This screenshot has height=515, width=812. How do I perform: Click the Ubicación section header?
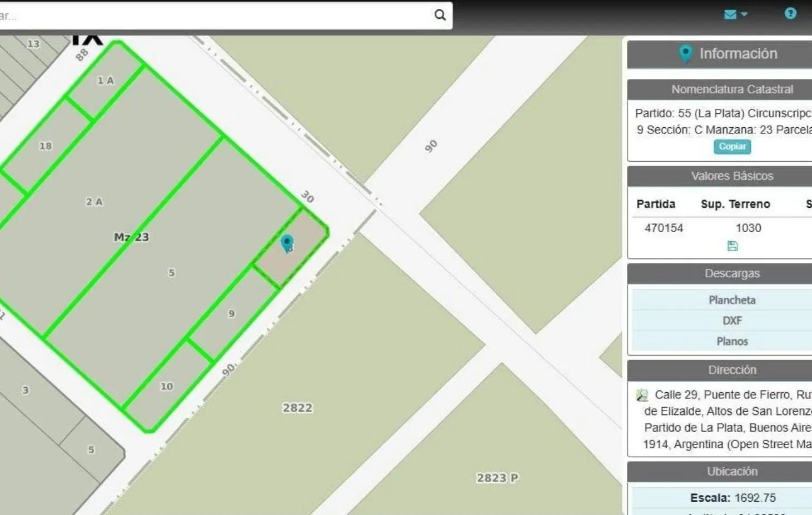click(720, 472)
